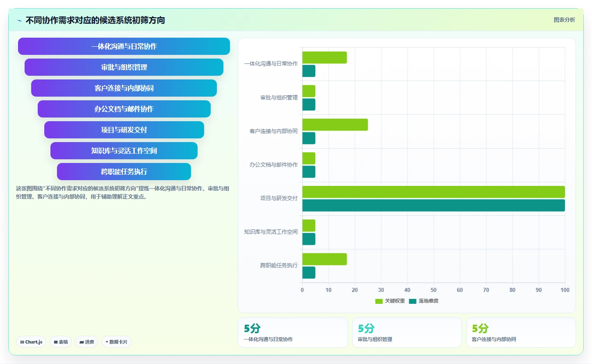Click the x-axis tick 20

(355, 290)
